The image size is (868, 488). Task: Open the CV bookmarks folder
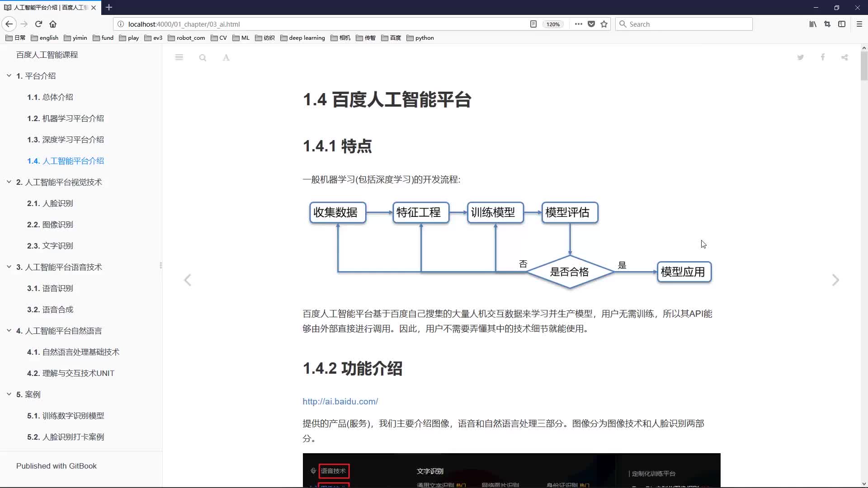[x=219, y=38]
